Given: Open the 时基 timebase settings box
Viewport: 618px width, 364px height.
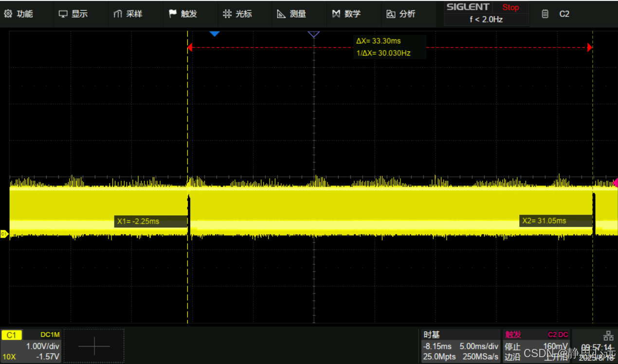Looking at the screenshot, I should [460, 346].
